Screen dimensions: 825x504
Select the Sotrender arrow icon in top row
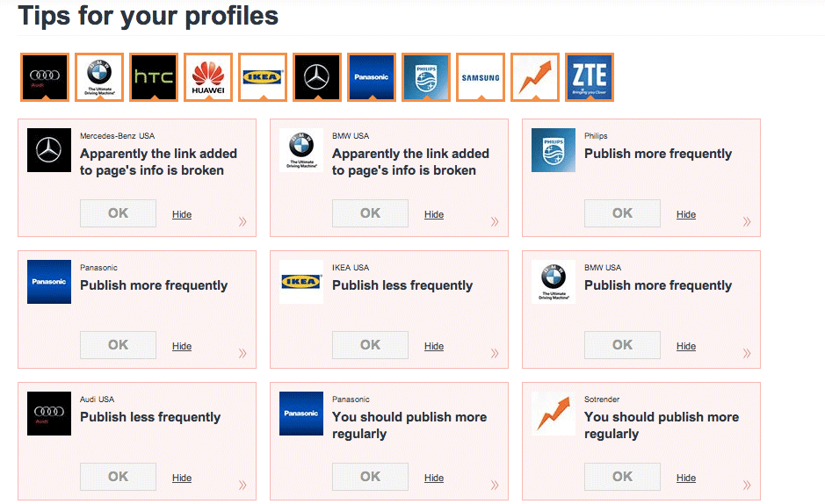pos(534,77)
